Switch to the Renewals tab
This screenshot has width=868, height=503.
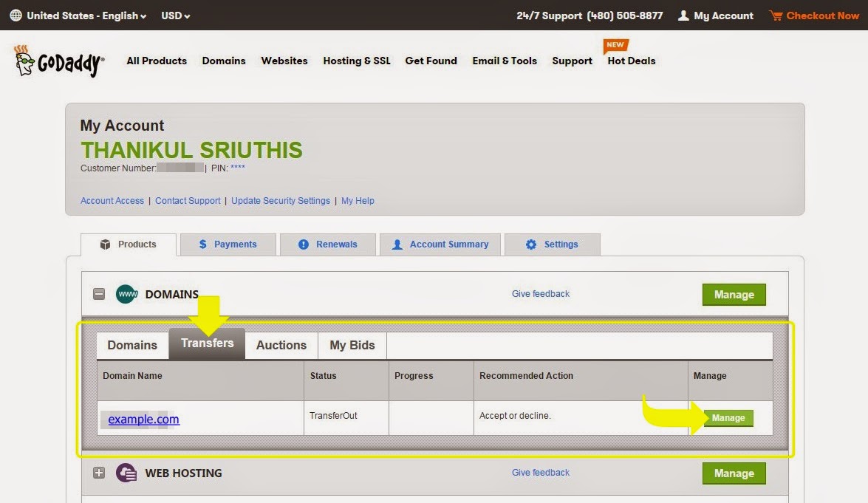(328, 244)
